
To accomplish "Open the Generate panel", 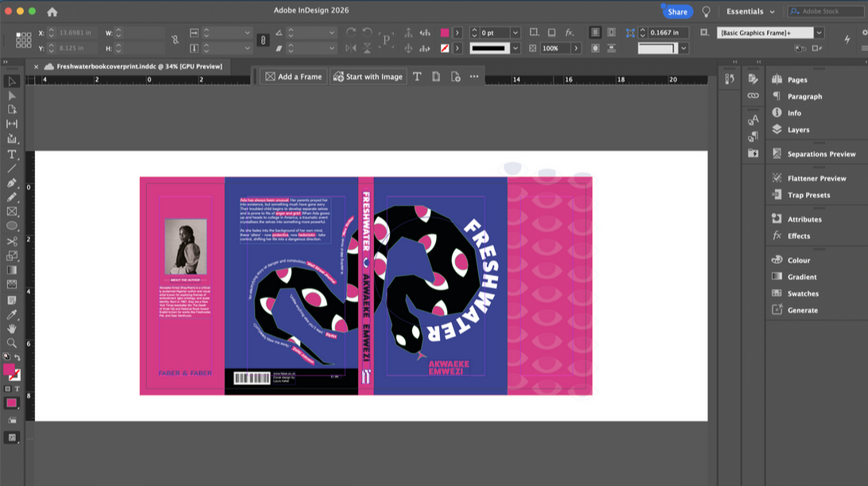I will click(x=802, y=310).
